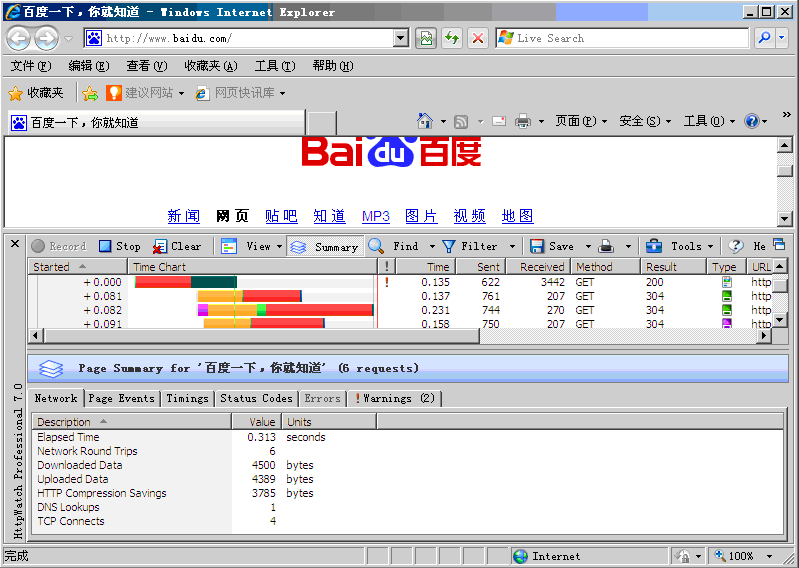Click the 新闻 link on Baidu
799x568 pixels.
tap(184, 216)
